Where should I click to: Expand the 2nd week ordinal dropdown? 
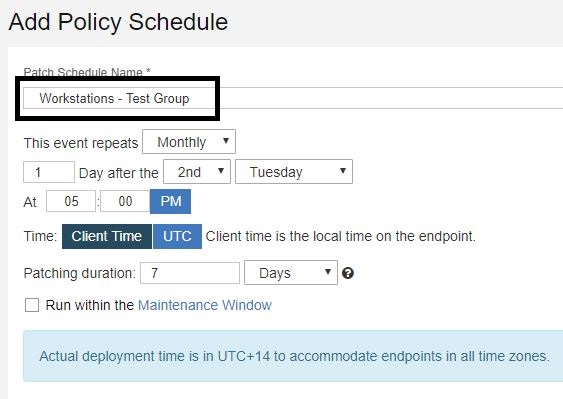tap(197, 172)
